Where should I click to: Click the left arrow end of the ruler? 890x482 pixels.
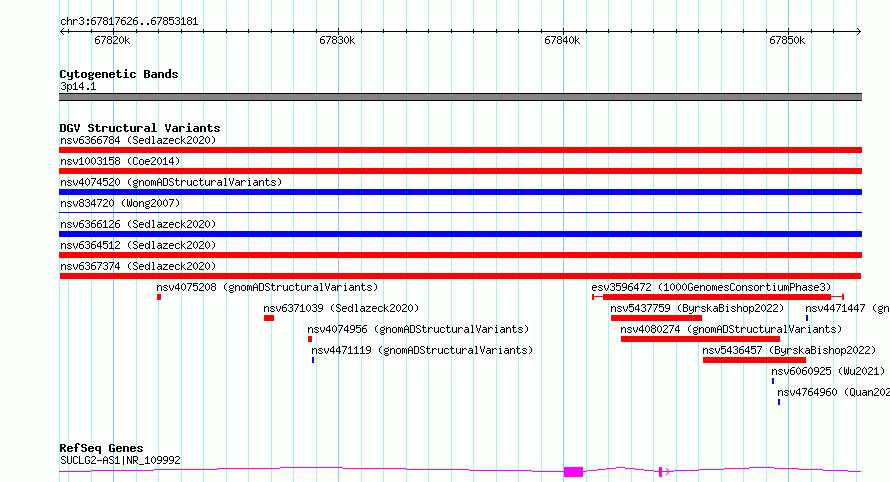(x=62, y=31)
